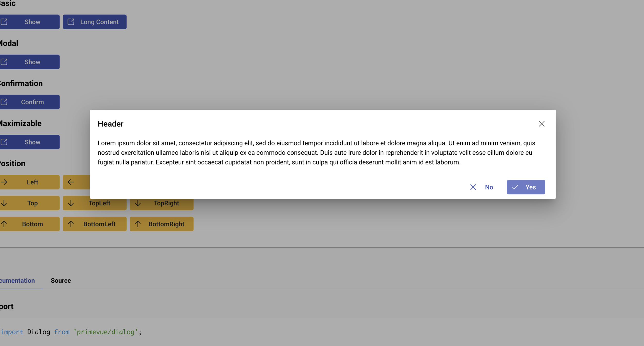Switch to the Documentation tab
644x346 pixels.
tap(17, 281)
